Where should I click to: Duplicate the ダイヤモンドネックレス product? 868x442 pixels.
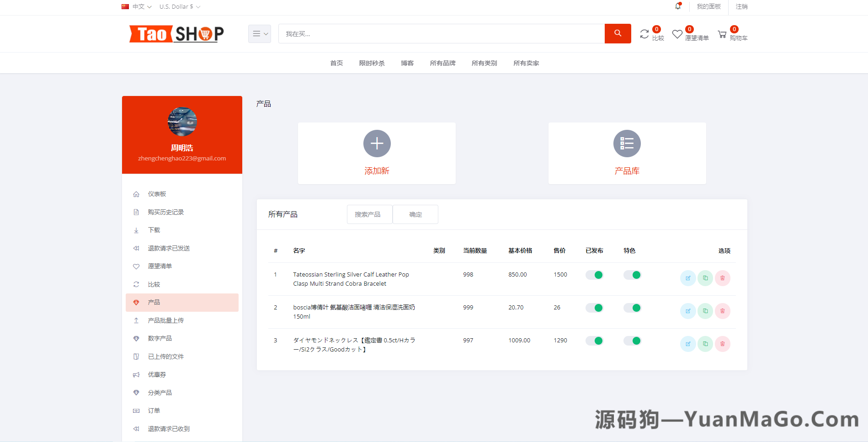[x=705, y=344]
